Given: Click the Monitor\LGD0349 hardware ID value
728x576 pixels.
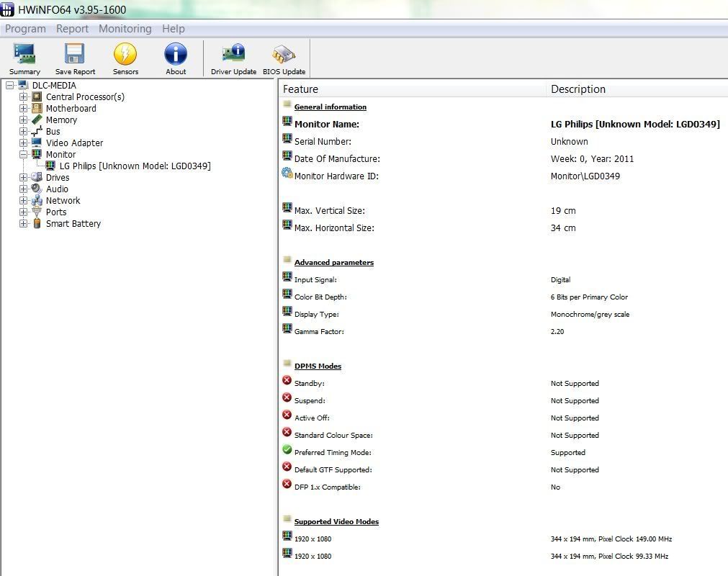Looking at the screenshot, I should coord(585,176).
